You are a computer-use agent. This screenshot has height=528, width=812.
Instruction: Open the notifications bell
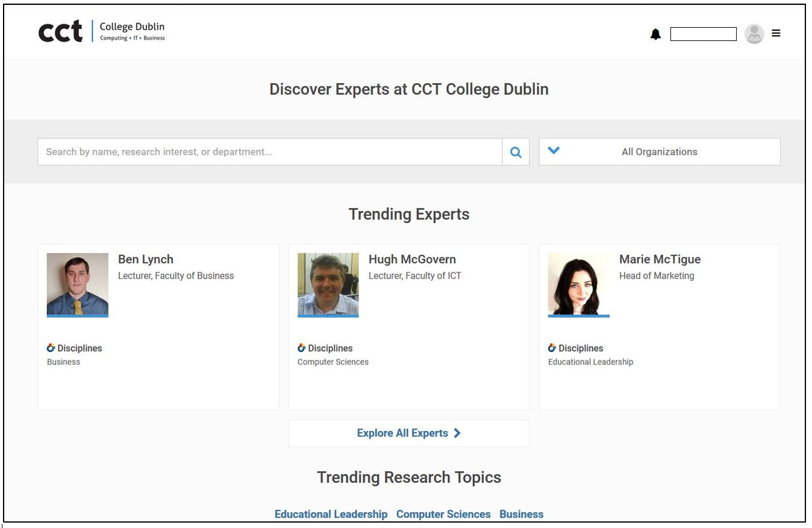pyautogui.click(x=655, y=34)
